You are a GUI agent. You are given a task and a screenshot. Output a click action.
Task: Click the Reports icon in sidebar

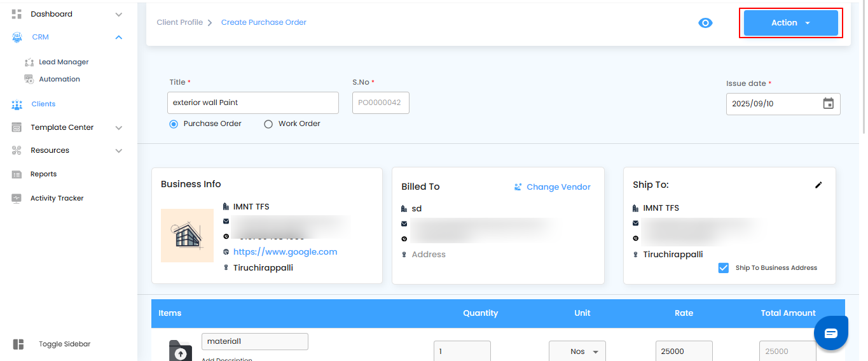point(17,174)
